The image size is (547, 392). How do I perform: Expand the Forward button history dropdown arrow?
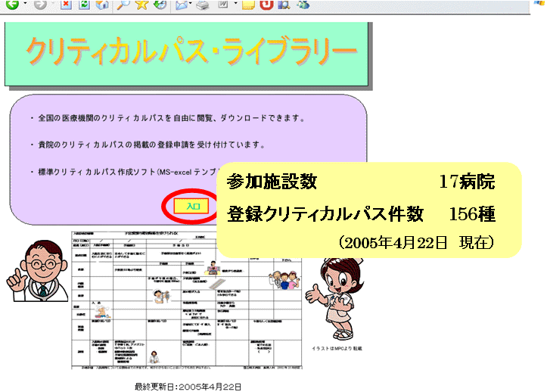tap(52, 5)
